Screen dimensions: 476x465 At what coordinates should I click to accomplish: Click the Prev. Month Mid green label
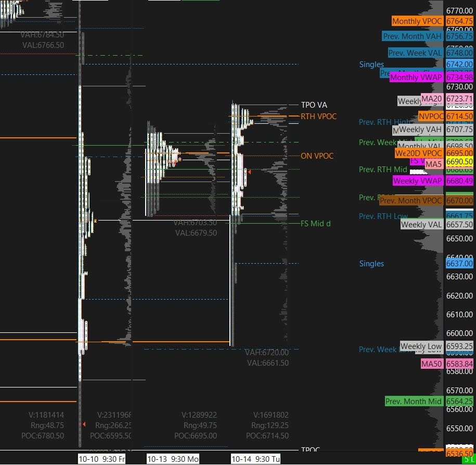coord(414,401)
